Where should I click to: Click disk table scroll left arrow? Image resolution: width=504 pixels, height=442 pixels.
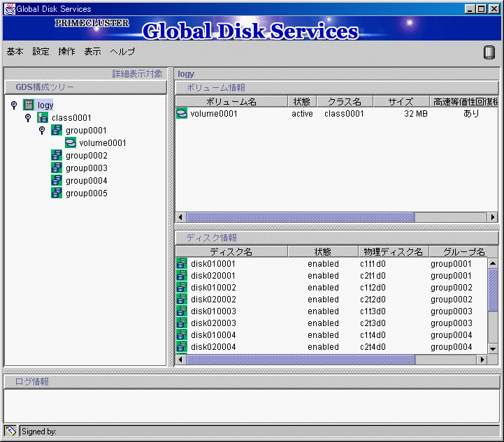tap(180, 360)
